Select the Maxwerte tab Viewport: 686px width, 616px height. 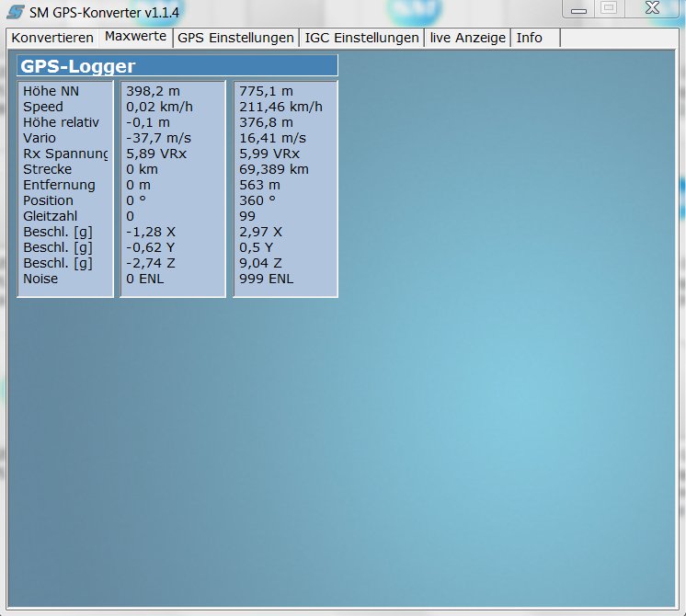[135, 37]
